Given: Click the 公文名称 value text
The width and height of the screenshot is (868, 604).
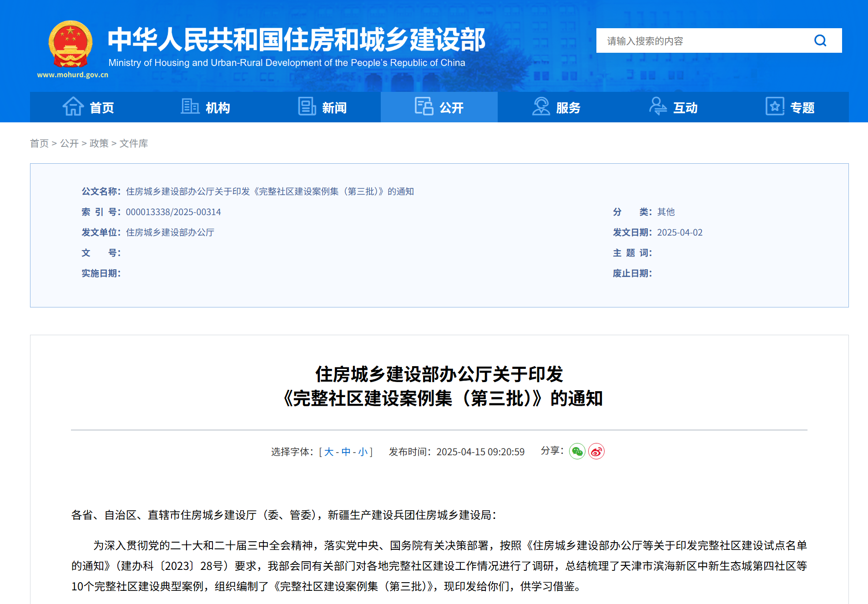Looking at the screenshot, I should tap(270, 191).
